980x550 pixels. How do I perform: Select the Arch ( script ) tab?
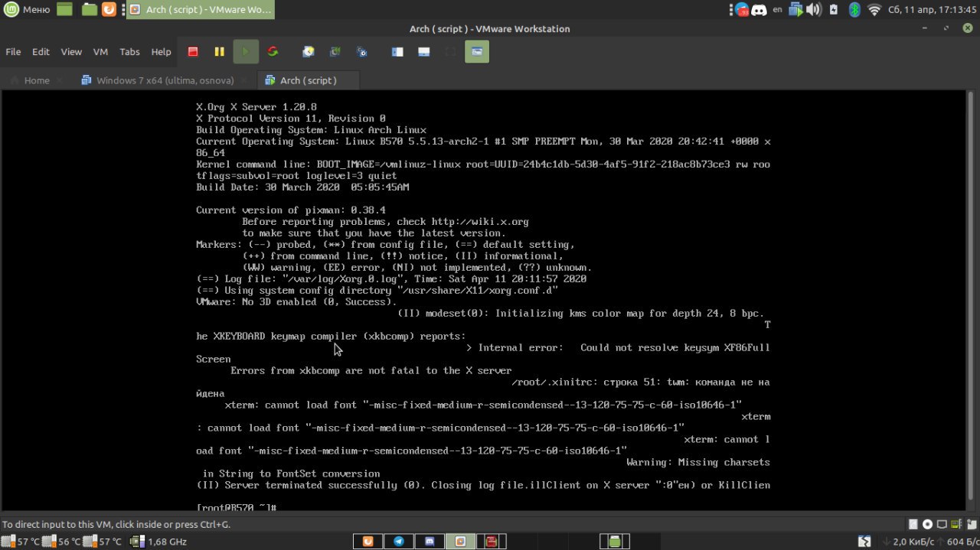point(309,80)
